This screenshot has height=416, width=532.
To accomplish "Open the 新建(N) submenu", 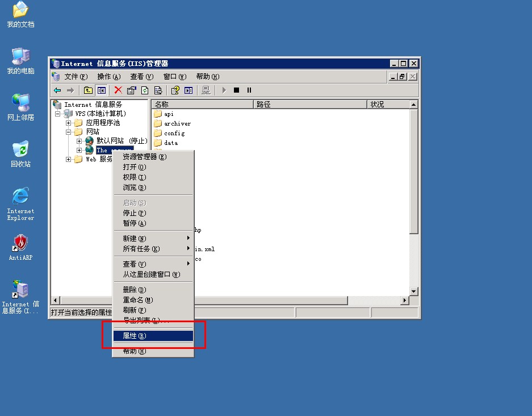I will pos(153,239).
